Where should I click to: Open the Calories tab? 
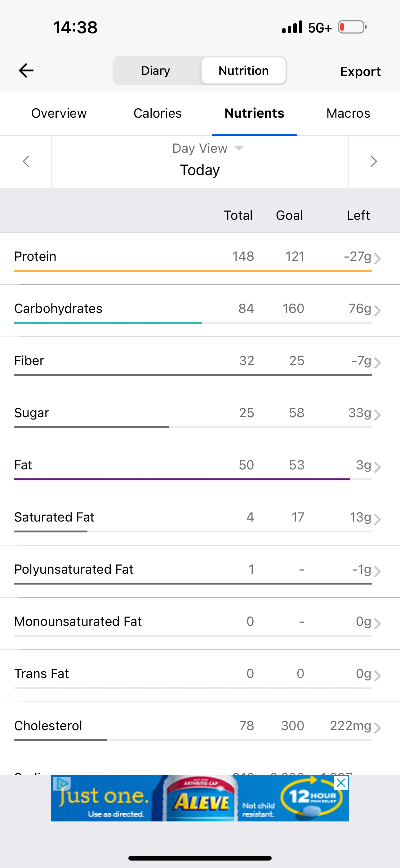pos(158,113)
